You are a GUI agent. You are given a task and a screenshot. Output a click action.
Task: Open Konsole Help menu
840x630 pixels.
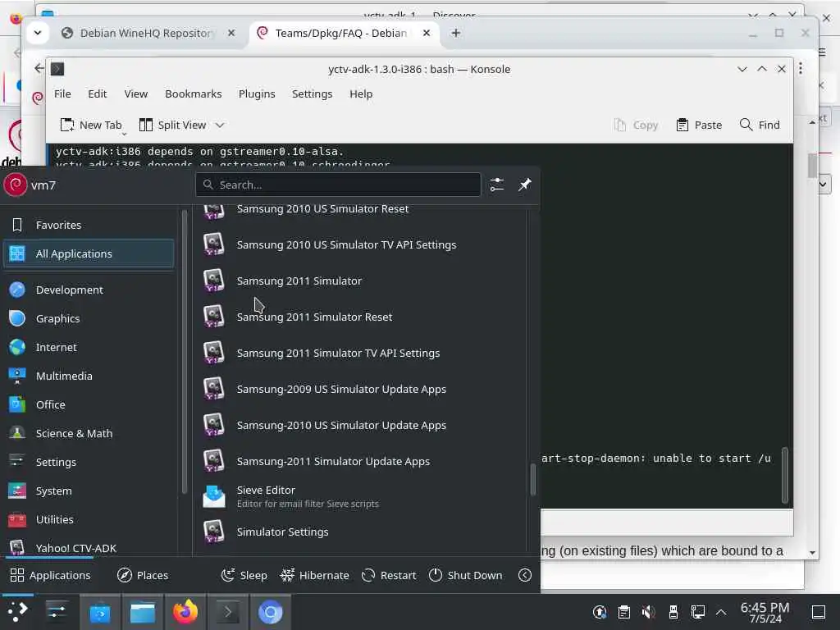[361, 94]
